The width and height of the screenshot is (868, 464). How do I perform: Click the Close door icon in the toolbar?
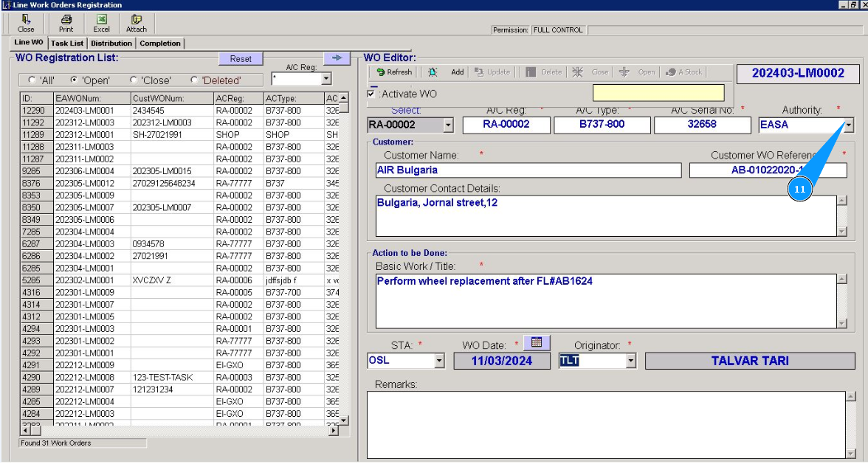[26, 23]
